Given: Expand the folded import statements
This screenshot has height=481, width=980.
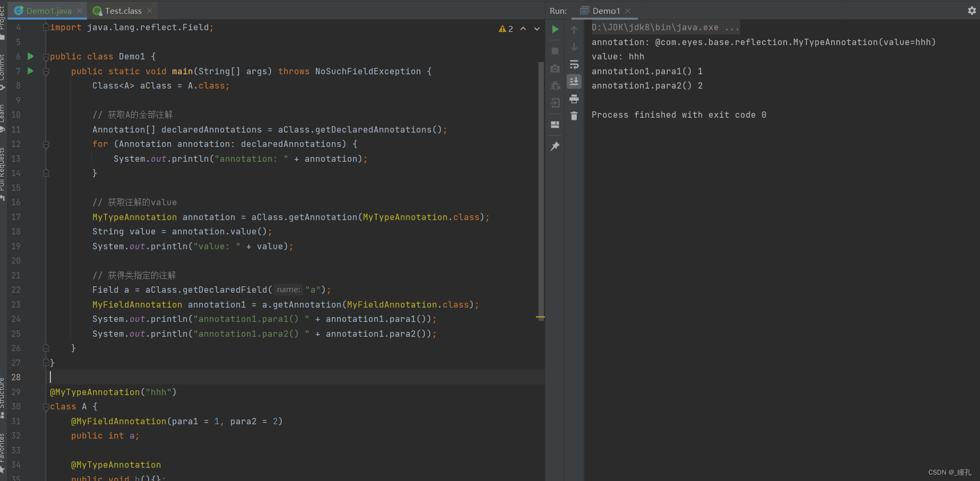Looking at the screenshot, I should (x=46, y=27).
